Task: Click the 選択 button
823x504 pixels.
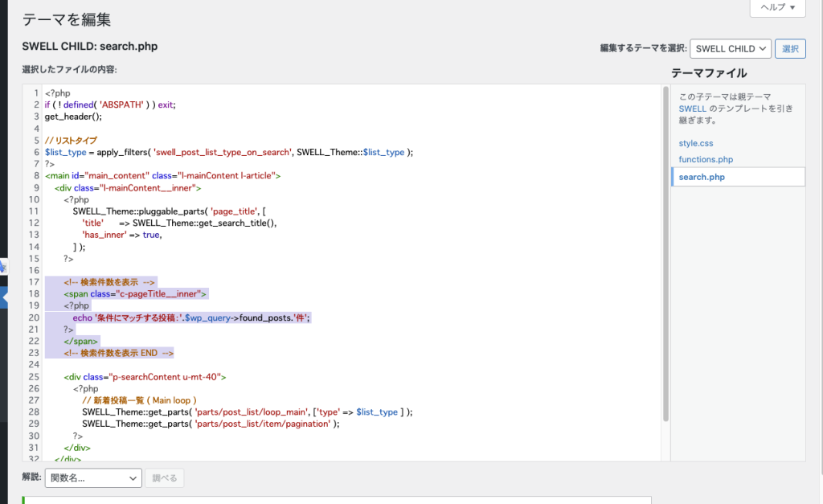Action: (790, 49)
